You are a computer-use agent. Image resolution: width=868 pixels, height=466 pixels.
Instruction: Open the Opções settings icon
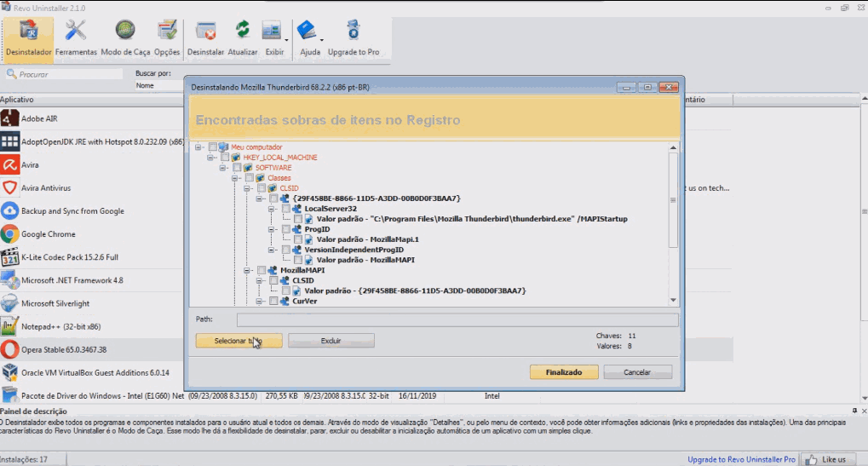[167, 37]
